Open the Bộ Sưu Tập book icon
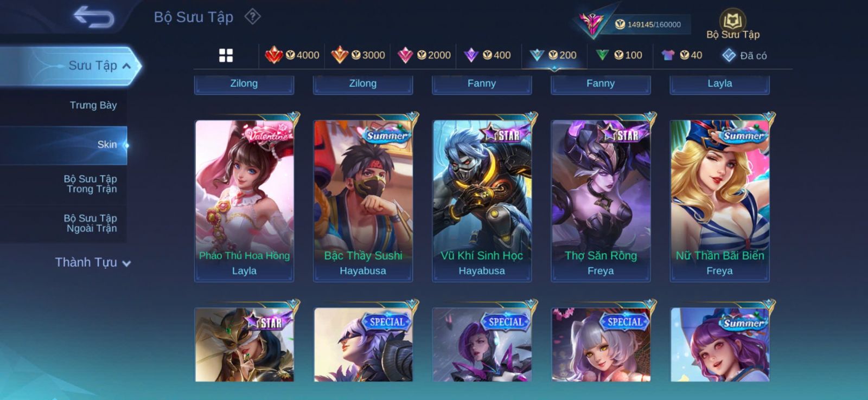Screen dimensions: 868x400 733,25
